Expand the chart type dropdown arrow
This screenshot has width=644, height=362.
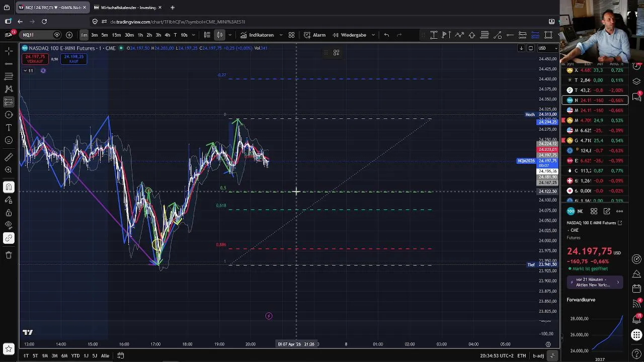click(230, 35)
